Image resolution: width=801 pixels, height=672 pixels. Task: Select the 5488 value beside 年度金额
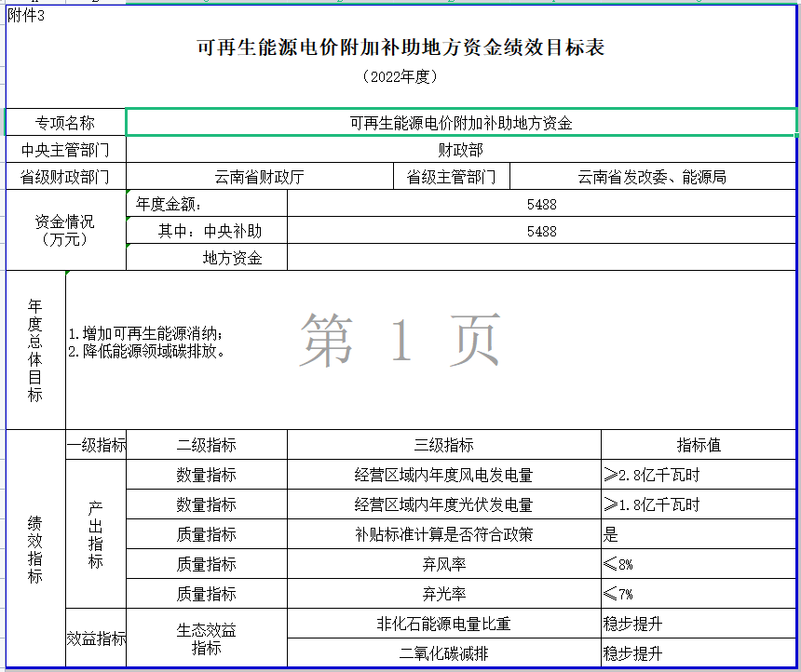(x=541, y=204)
